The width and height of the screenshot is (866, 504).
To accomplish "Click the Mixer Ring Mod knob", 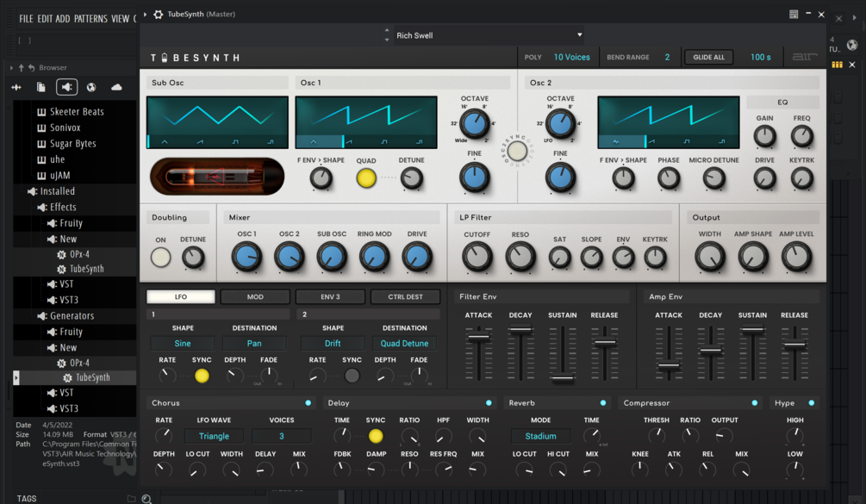I will pyautogui.click(x=374, y=257).
